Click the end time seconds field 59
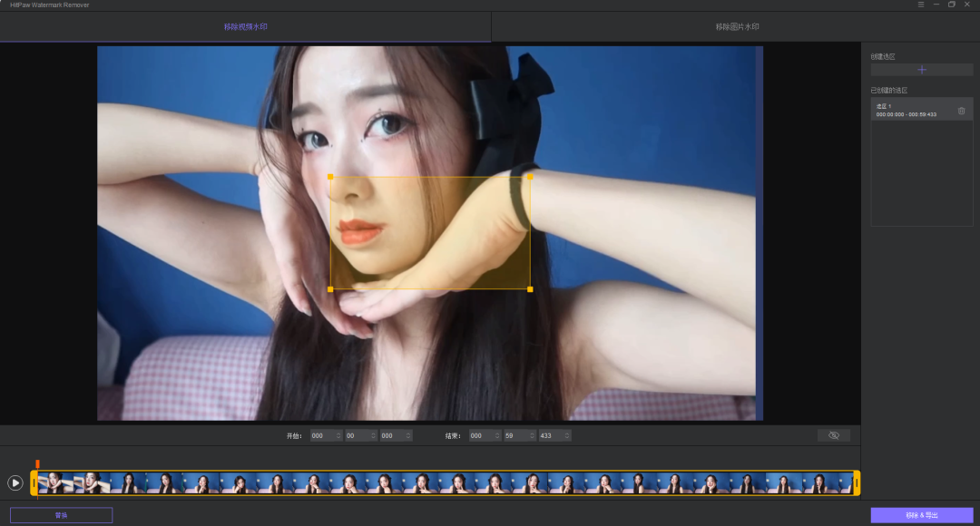 click(x=516, y=436)
